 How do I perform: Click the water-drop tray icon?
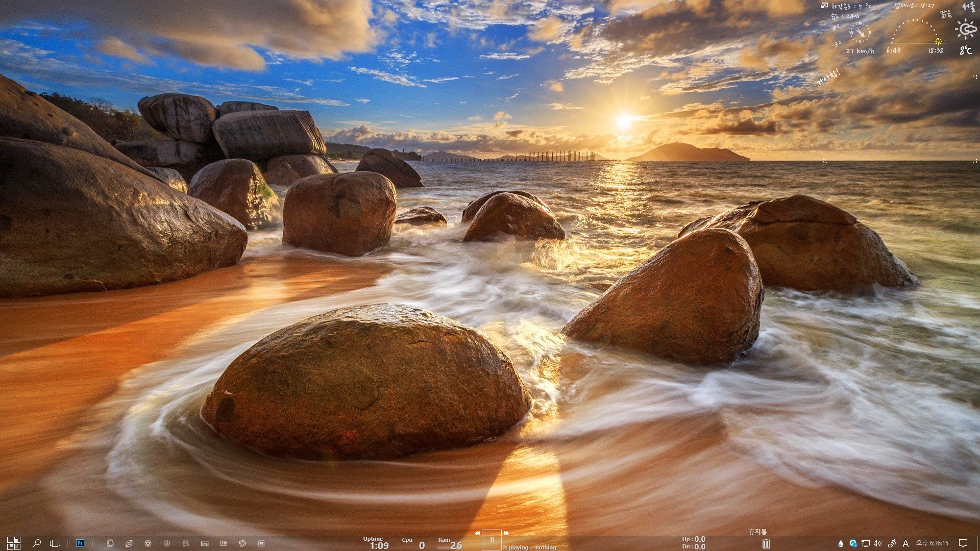841,543
